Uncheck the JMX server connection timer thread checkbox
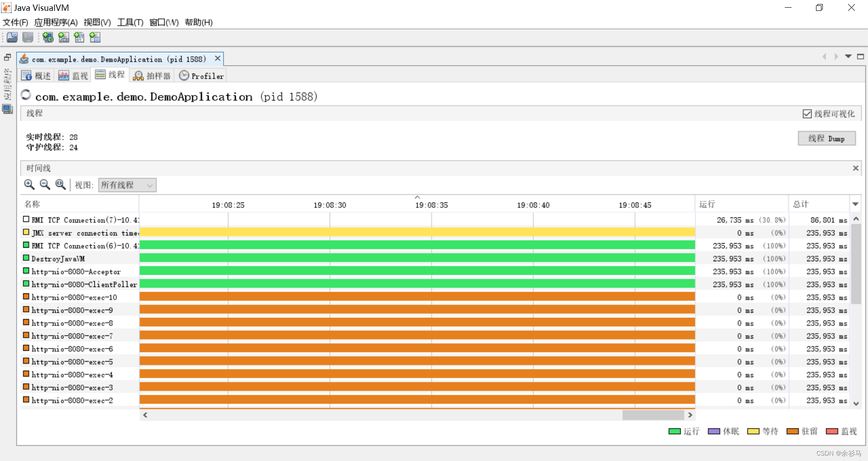Viewport: 868px width, 461px height. click(x=26, y=232)
